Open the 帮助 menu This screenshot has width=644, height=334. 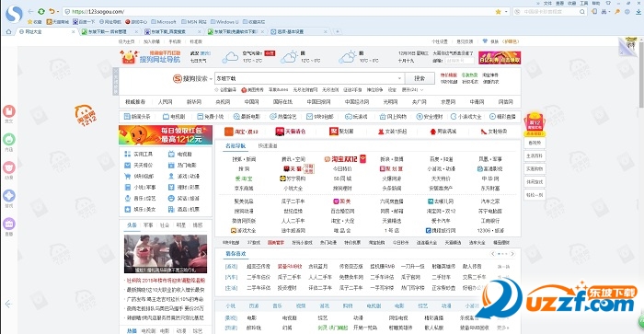pos(595,3)
